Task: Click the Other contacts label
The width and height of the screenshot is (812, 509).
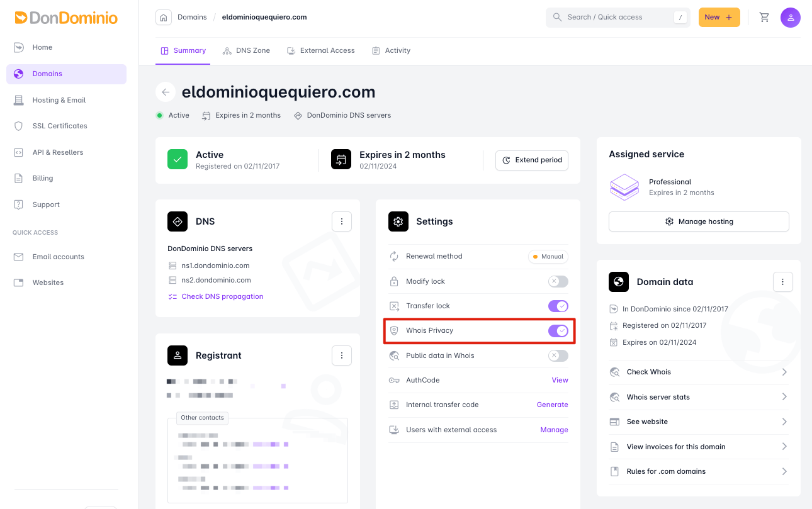Action: 202,418
